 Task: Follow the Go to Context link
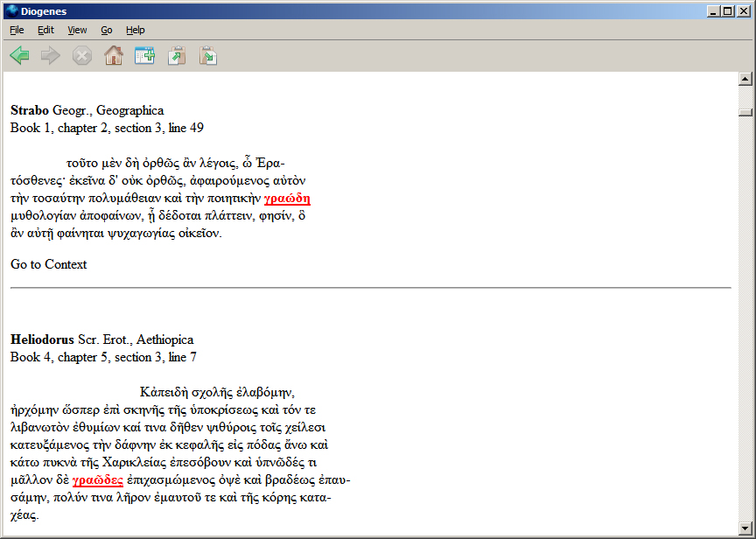tap(48, 264)
